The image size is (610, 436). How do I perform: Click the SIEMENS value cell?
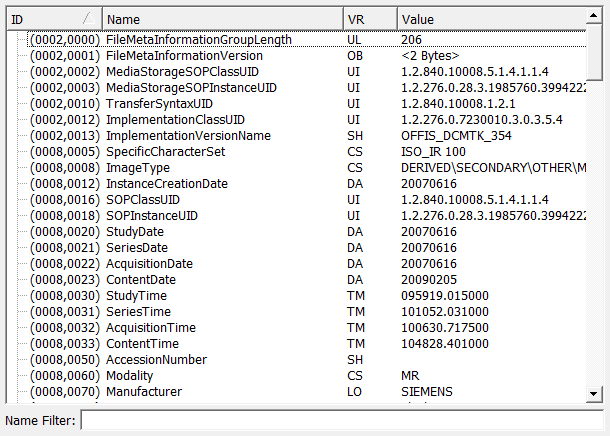pyautogui.click(x=427, y=391)
